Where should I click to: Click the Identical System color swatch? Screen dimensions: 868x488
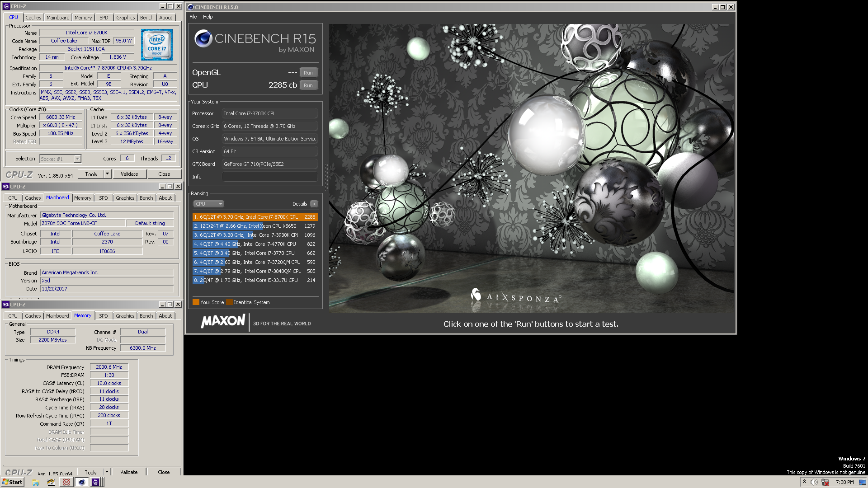pos(229,302)
